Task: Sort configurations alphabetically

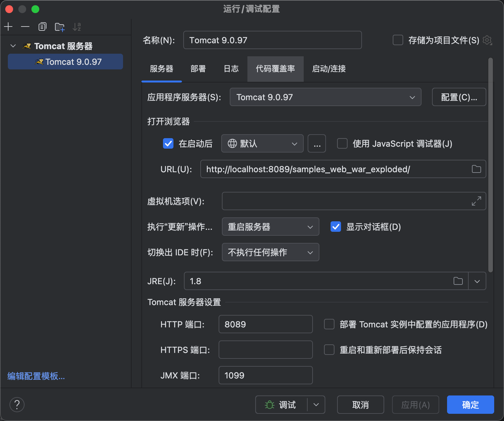Action: 77,27
